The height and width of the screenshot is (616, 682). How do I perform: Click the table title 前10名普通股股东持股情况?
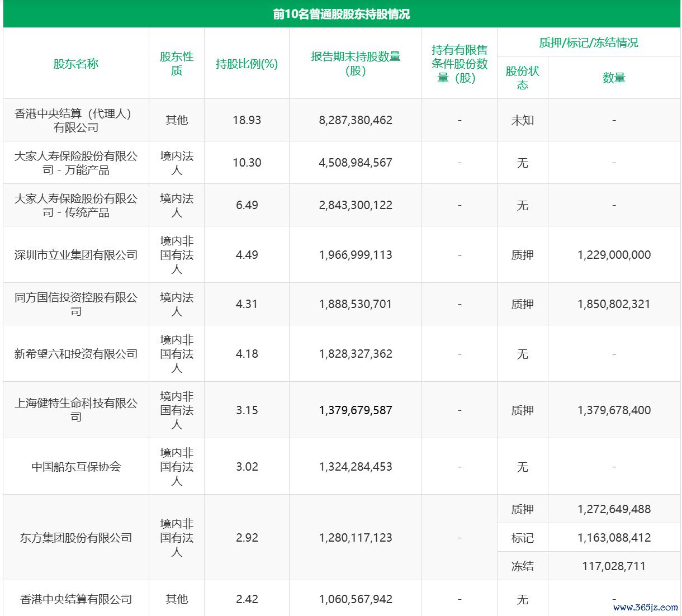341,14
